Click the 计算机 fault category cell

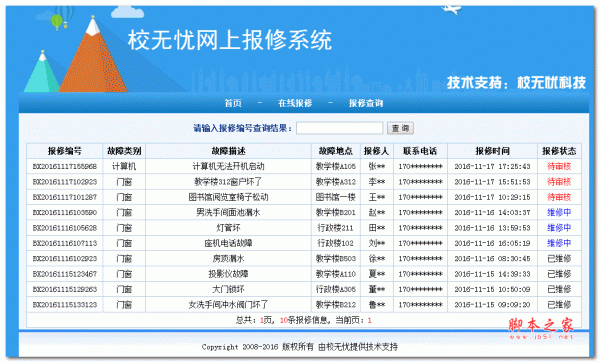(x=124, y=166)
